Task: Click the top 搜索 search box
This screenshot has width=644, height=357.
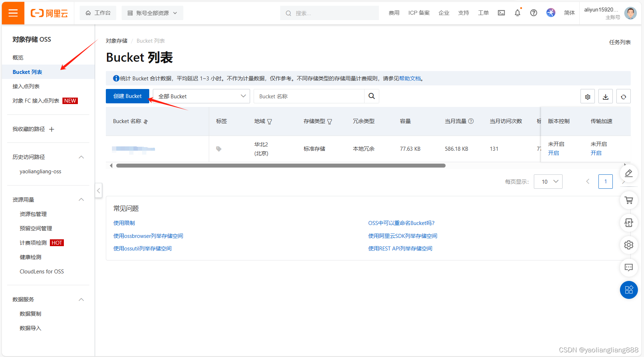Action: point(329,13)
